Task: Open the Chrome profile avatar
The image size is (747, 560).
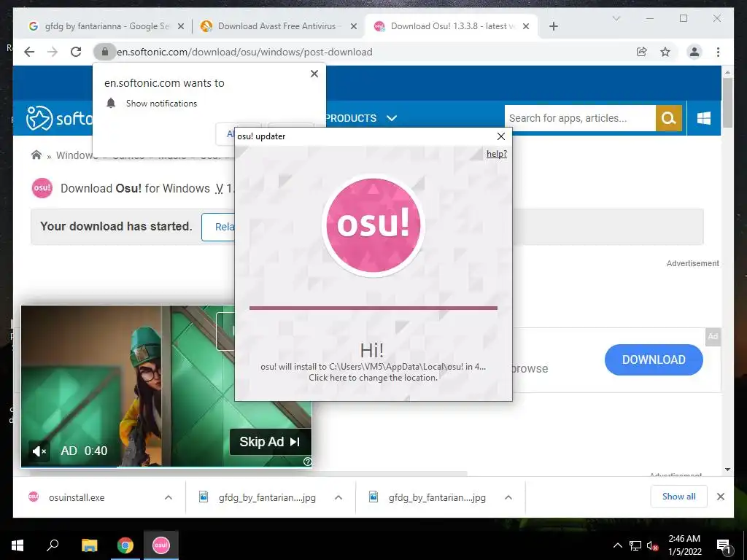Action: pyautogui.click(x=694, y=52)
